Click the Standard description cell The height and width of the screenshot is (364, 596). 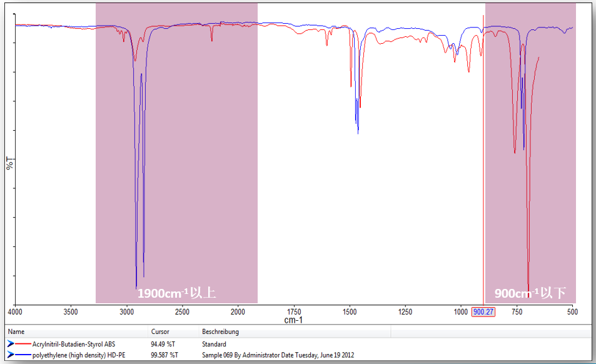(x=214, y=344)
